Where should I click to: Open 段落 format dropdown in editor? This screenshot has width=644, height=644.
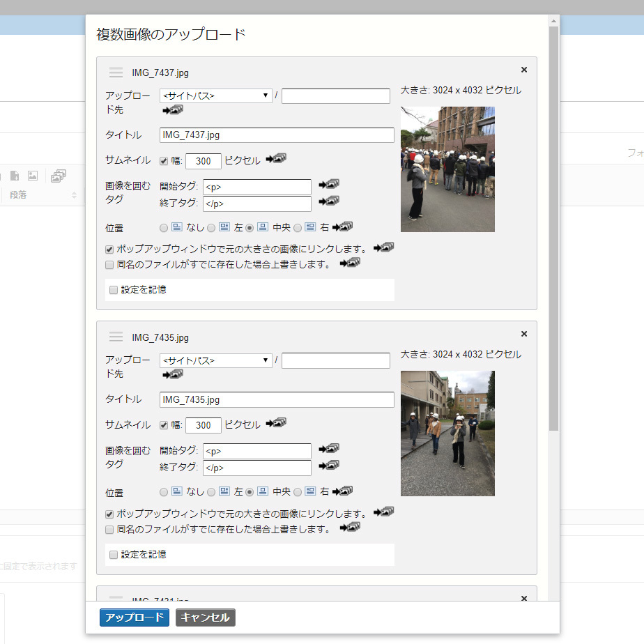(43, 195)
